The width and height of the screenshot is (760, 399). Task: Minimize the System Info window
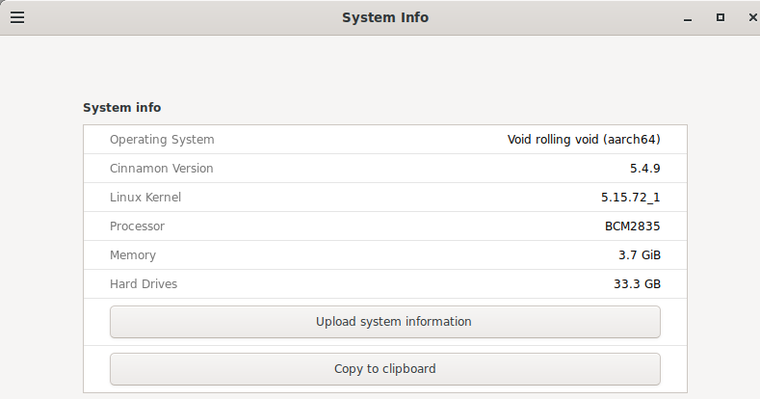coord(687,18)
